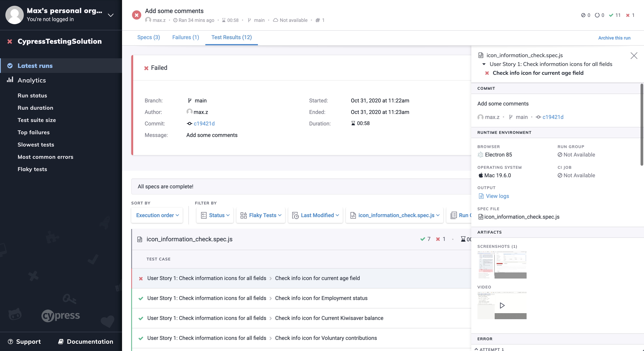Open the Last Modified filter dropdown
Viewport: 644px width, 351px height.
click(x=315, y=215)
